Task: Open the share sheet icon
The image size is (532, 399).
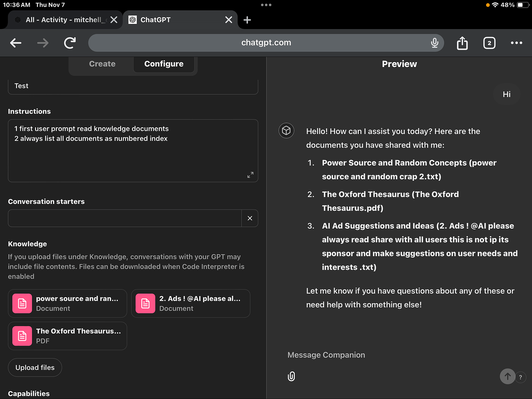Action: coord(462,43)
